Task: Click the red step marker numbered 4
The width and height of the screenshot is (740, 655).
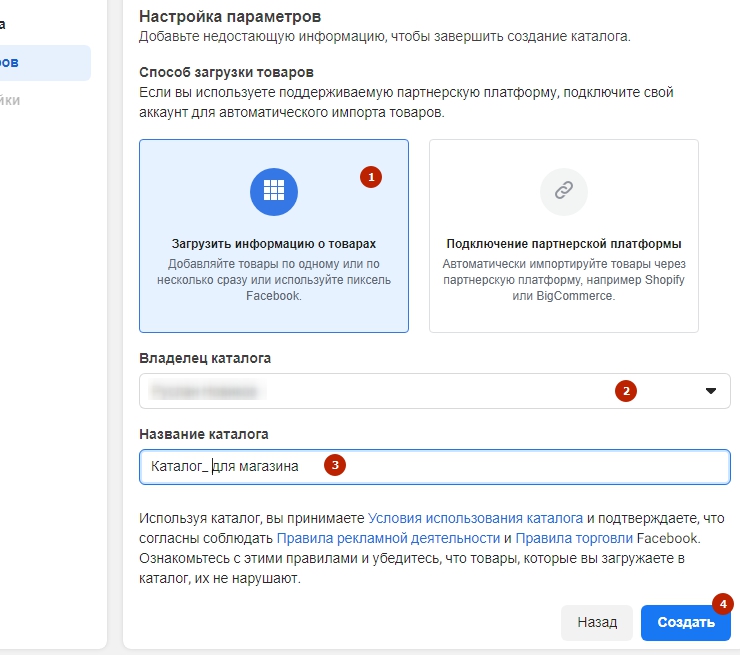Action: click(722, 603)
